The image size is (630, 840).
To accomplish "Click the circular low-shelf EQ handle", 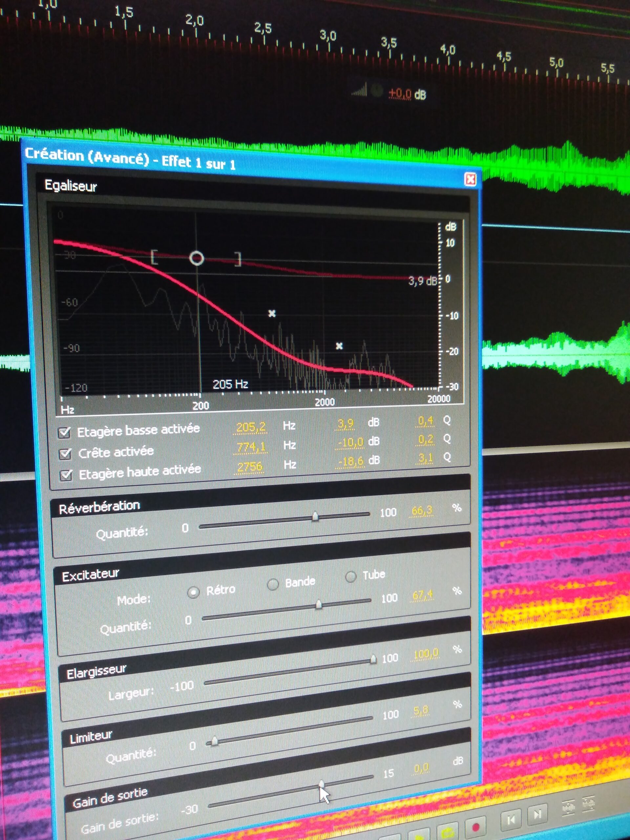I will tap(197, 258).
